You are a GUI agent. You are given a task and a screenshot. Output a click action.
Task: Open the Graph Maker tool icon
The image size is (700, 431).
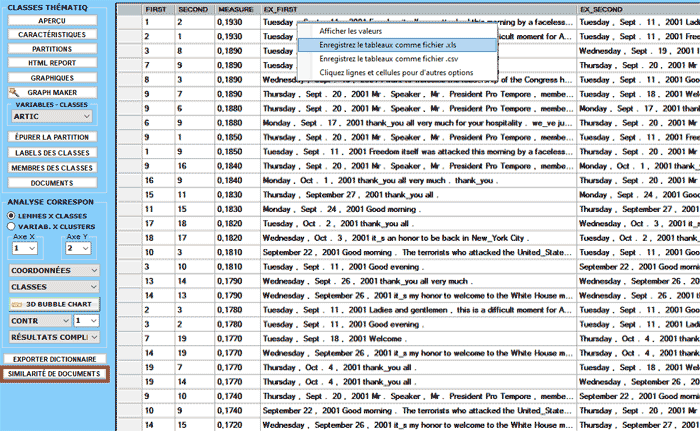tap(14, 92)
